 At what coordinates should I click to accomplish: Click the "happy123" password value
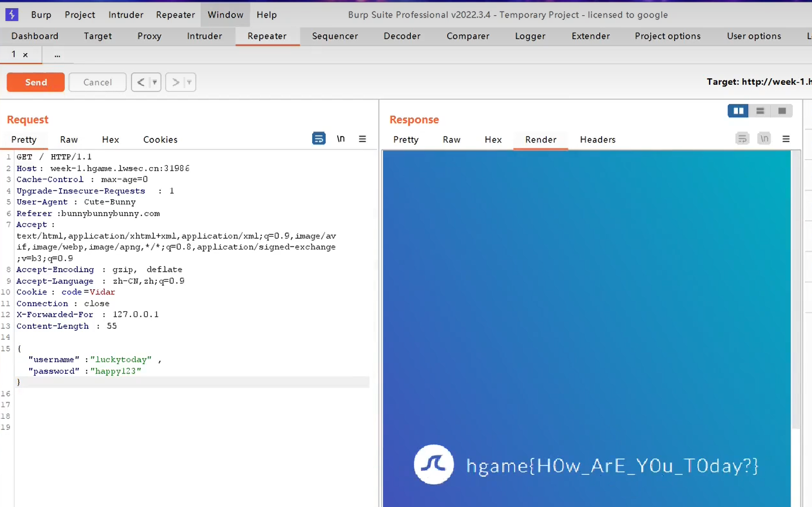116,371
